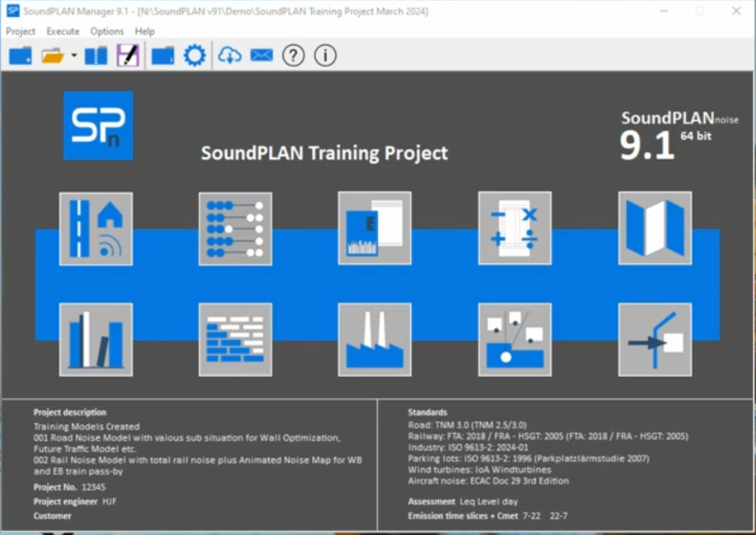756x535 pixels.
Task: Open the Expert Industry factory tile
Action: click(374, 340)
